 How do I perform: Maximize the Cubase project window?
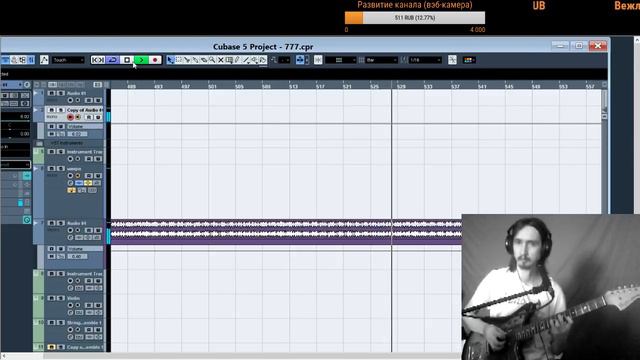click(x=579, y=46)
